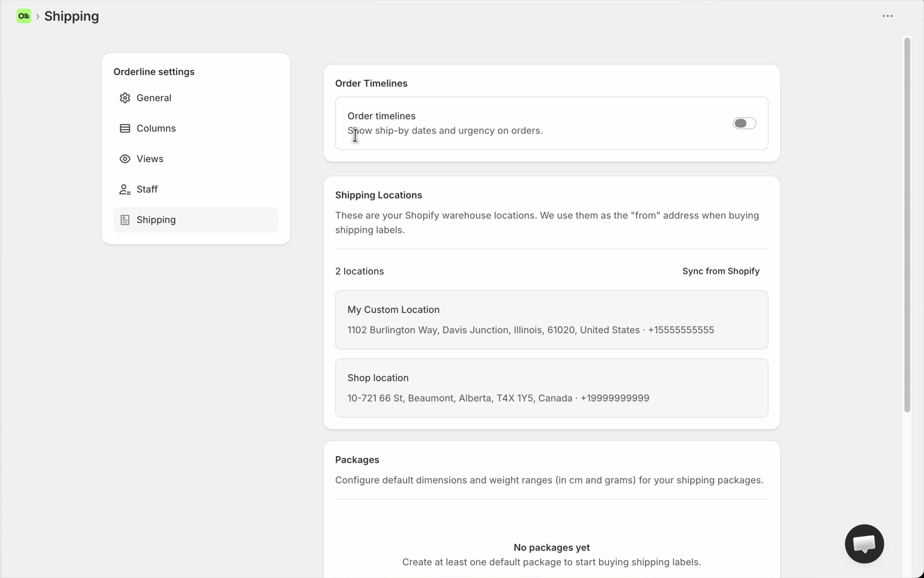Click the Shipping Locations heading
Screen dimensions: 924x578
point(378,195)
